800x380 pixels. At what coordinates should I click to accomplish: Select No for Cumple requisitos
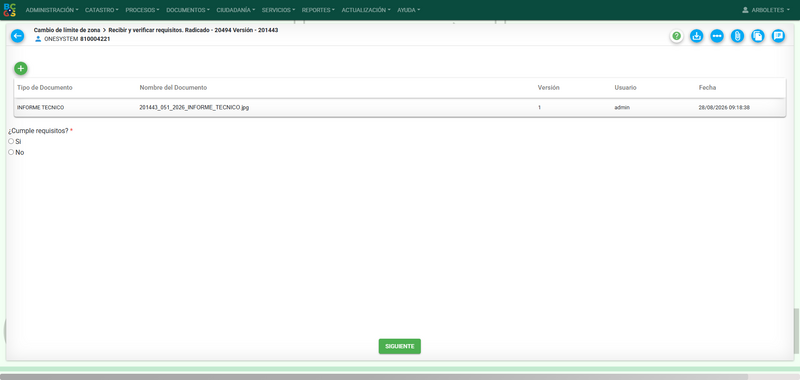11,152
